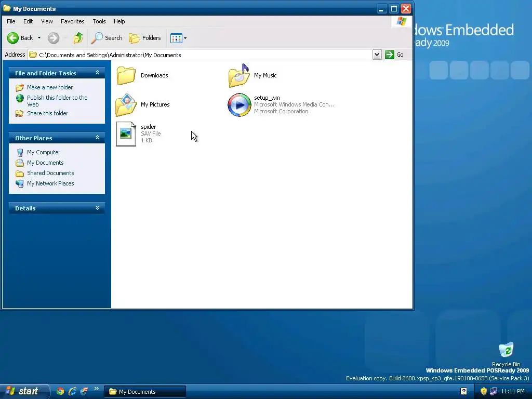This screenshot has height=399, width=532.
Task: Click the green Go arrow button
Action: (x=390, y=55)
